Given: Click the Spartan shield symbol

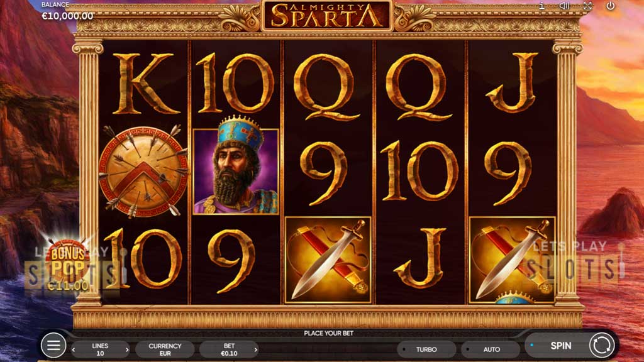Looking at the screenshot, I should 143,172.
